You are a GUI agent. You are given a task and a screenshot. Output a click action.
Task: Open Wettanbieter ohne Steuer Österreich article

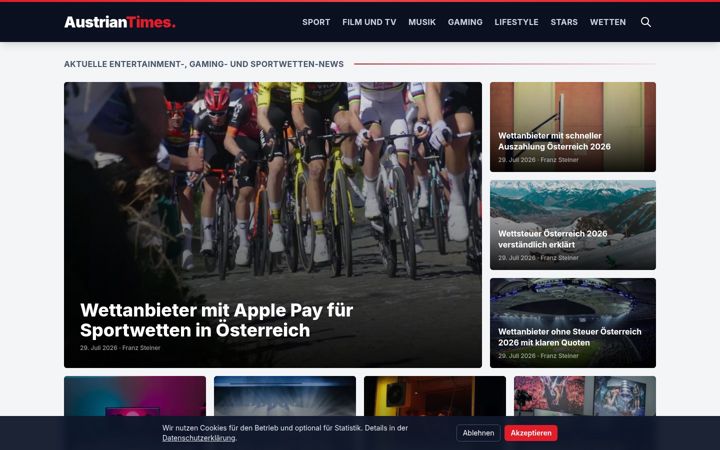click(x=573, y=323)
